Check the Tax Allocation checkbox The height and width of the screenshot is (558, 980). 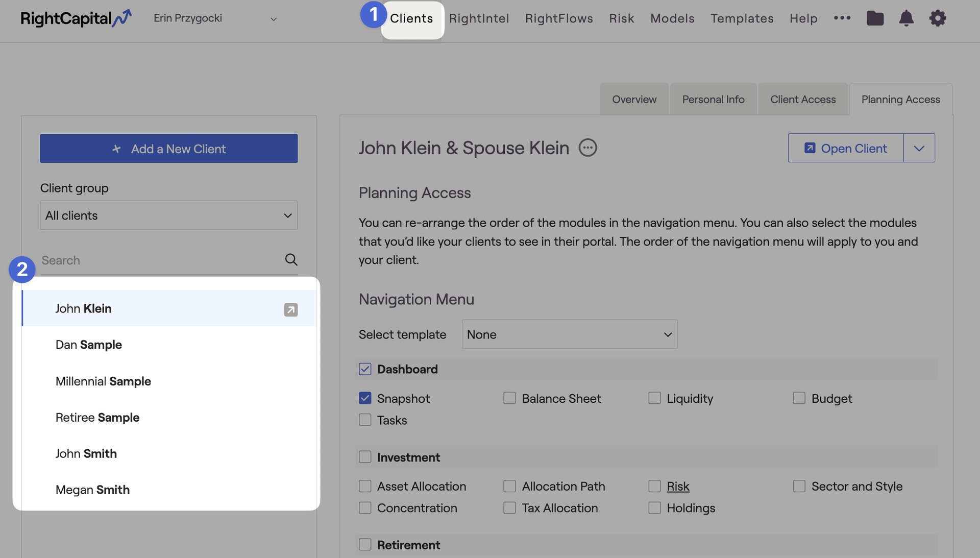click(x=509, y=508)
